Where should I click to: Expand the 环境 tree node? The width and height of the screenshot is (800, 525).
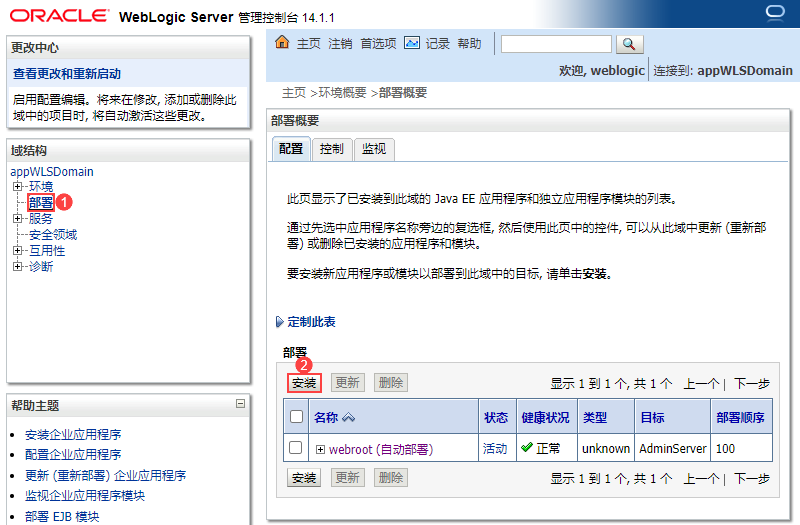pyautogui.click(x=17, y=186)
